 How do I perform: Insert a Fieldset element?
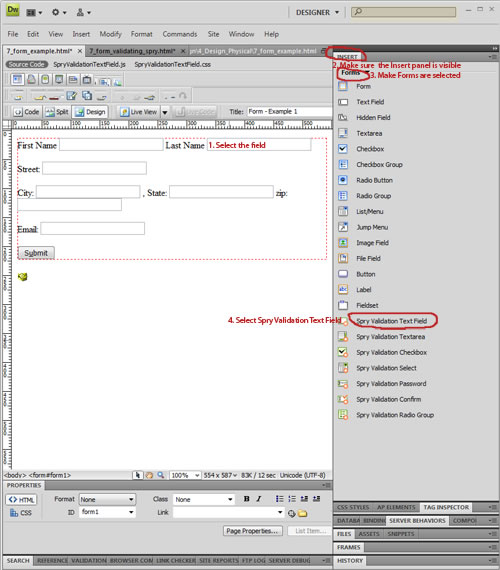358,305
